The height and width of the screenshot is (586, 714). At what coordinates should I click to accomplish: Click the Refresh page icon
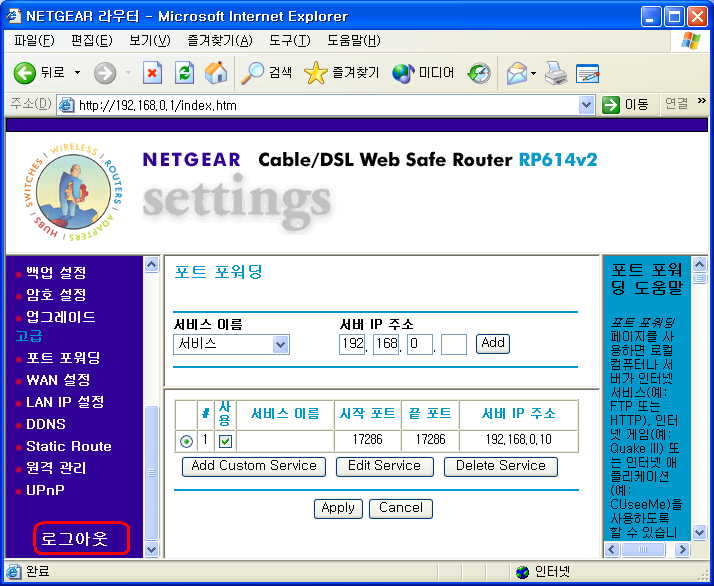click(184, 73)
